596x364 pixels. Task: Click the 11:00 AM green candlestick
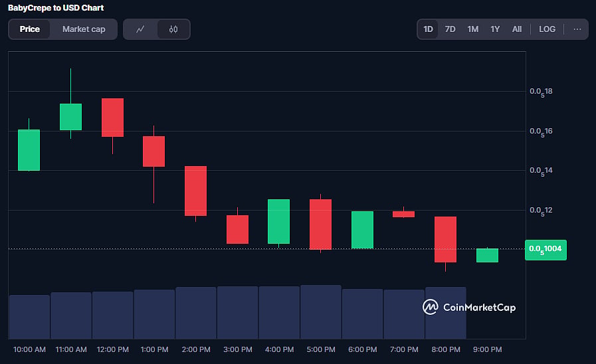[x=70, y=117]
